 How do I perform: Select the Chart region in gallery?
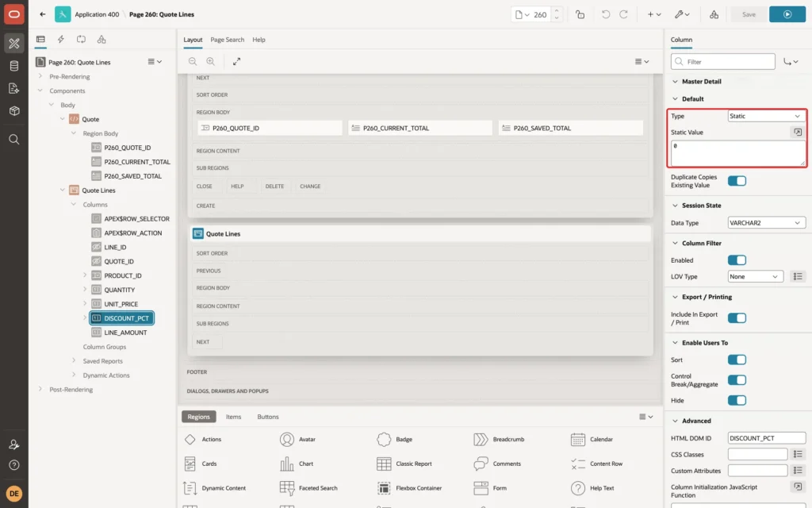click(x=297, y=464)
